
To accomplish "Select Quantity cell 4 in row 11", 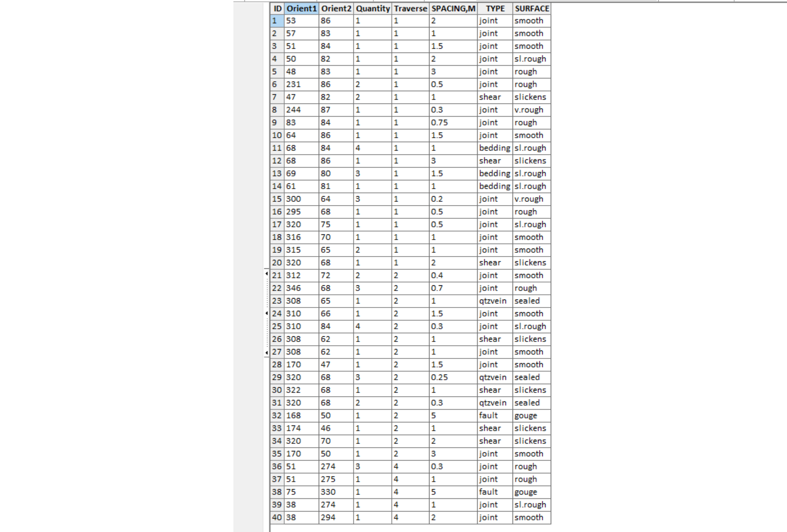I will pyautogui.click(x=373, y=148).
